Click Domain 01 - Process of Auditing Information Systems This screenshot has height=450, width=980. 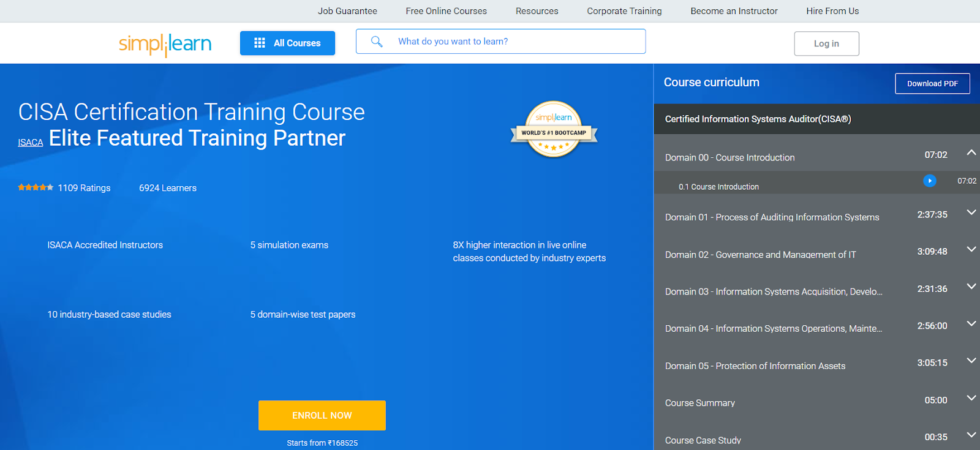click(x=772, y=217)
